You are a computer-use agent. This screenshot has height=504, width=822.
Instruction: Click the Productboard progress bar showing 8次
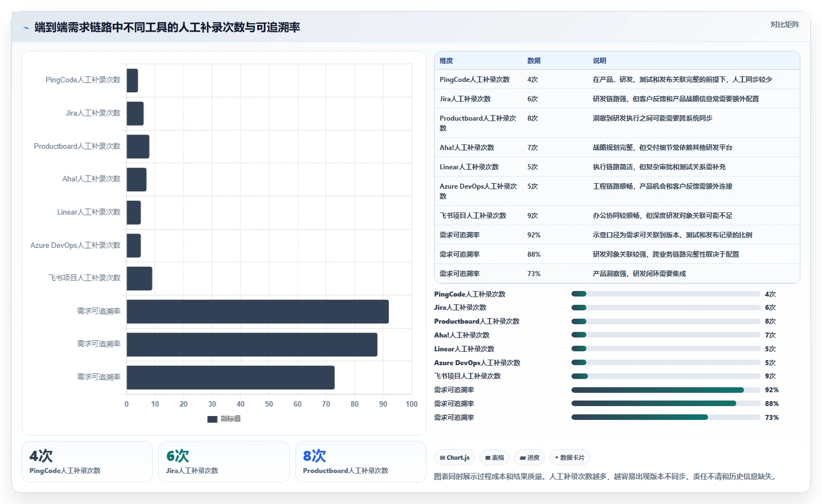pyautogui.click(x=666, y=321)
